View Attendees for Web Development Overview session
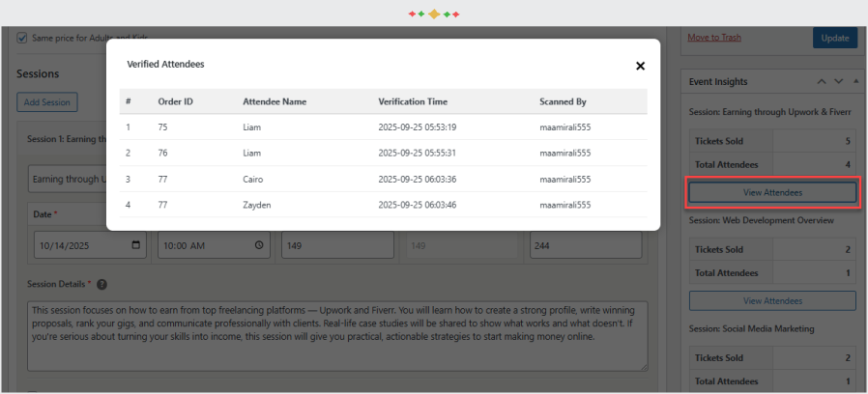 pos(772,301)
